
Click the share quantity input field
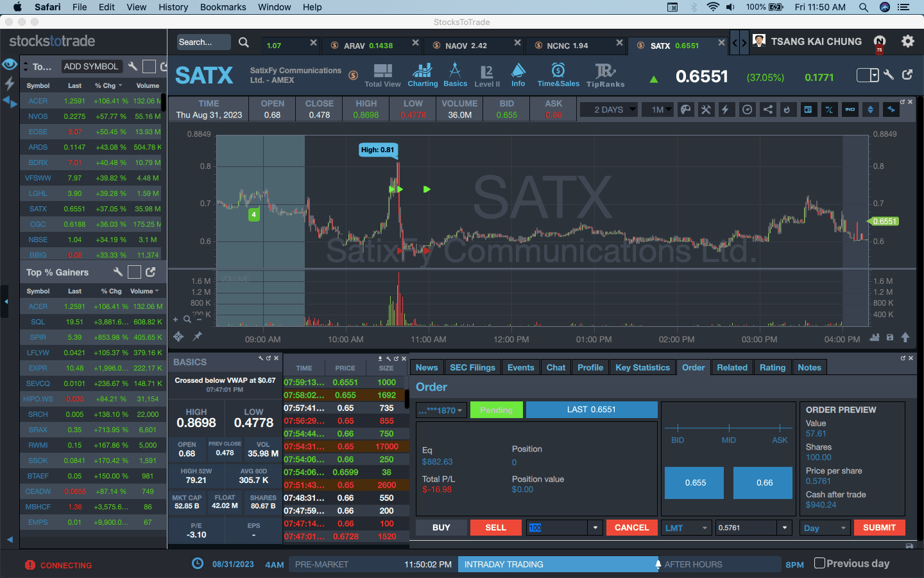[557, 528]
